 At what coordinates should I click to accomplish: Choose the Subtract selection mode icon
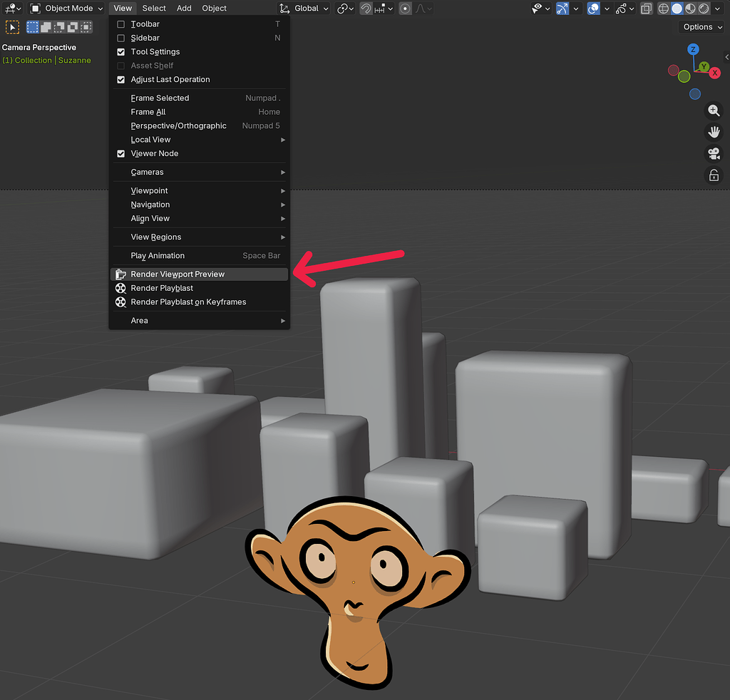59,27
